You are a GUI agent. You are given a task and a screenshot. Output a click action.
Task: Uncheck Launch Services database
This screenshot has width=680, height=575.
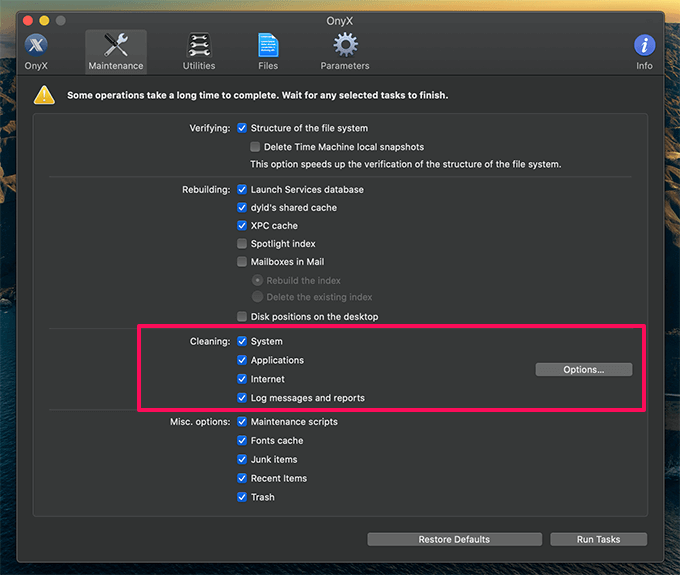click(242, 189)
